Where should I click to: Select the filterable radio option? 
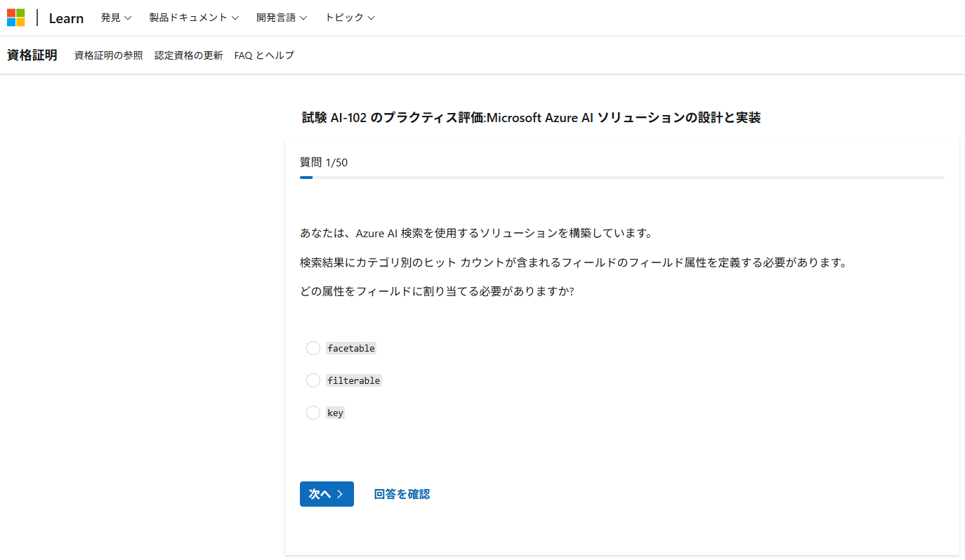point(313,380)
